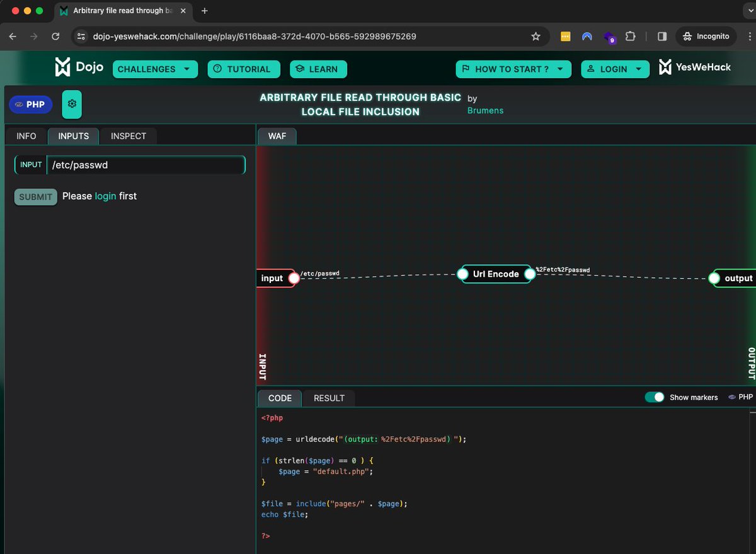The image size is (756, 554).
Task: Switch to the INSPECT tab
Action: [x=128, y=136]
